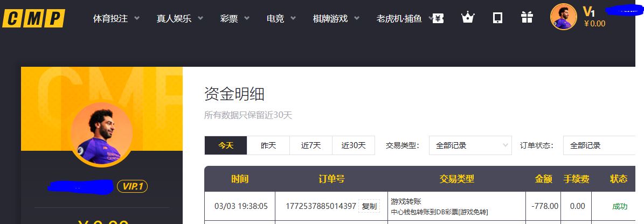Screen dimensions: 644x224
Task: Click the yen wallet icon in header
Action: coord(438,18)
